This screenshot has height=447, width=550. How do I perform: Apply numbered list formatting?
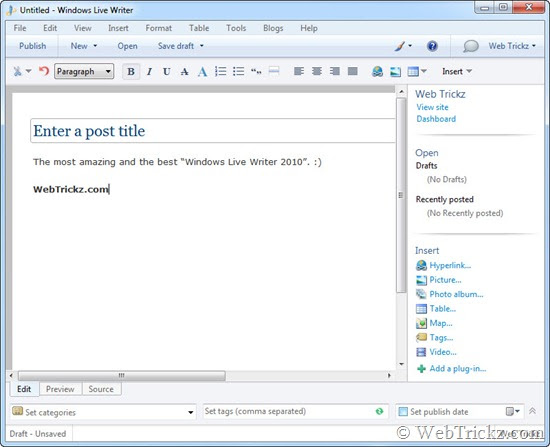[x=221, y=71]
